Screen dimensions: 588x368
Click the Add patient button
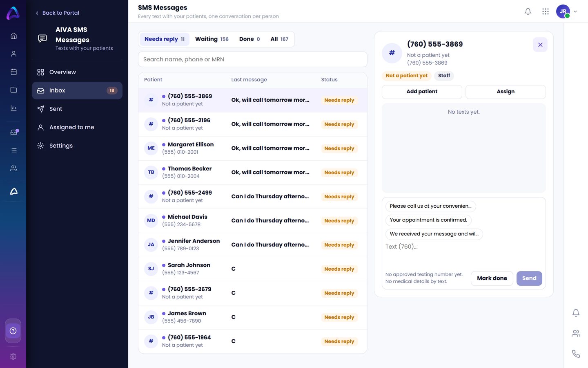tap(422, 92)
